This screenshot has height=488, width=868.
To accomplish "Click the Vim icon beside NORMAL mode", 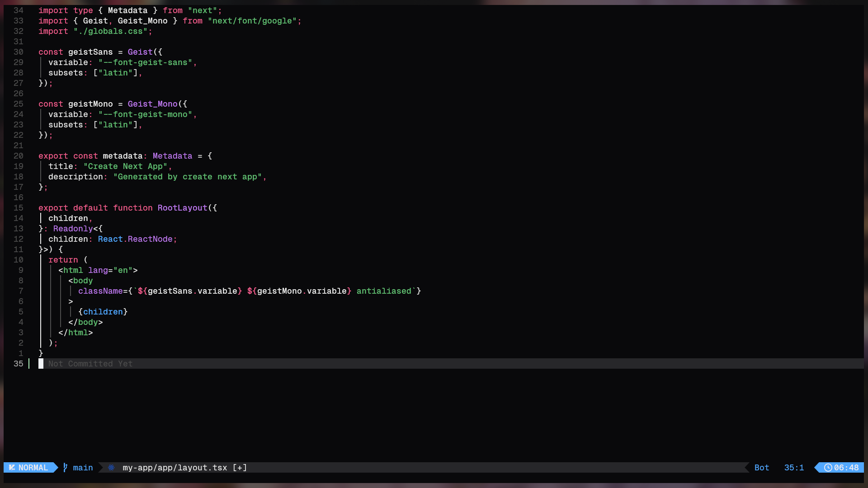I will [12, 468].
